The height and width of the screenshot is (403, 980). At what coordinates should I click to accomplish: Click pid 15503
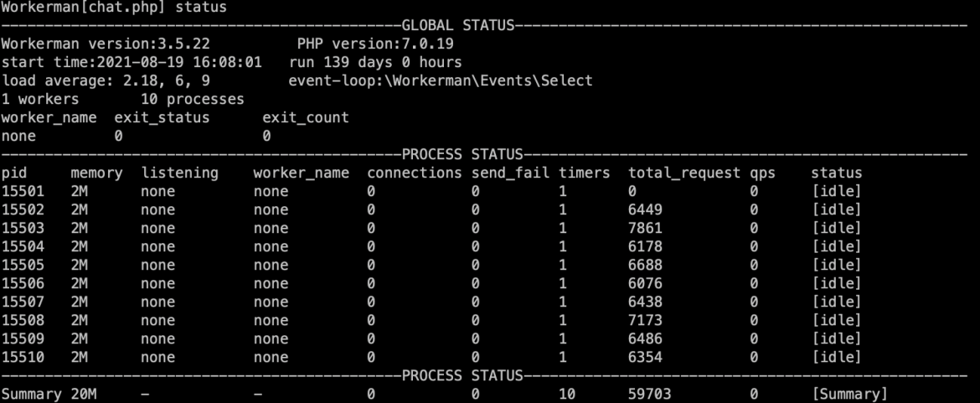tap(23, 228)
